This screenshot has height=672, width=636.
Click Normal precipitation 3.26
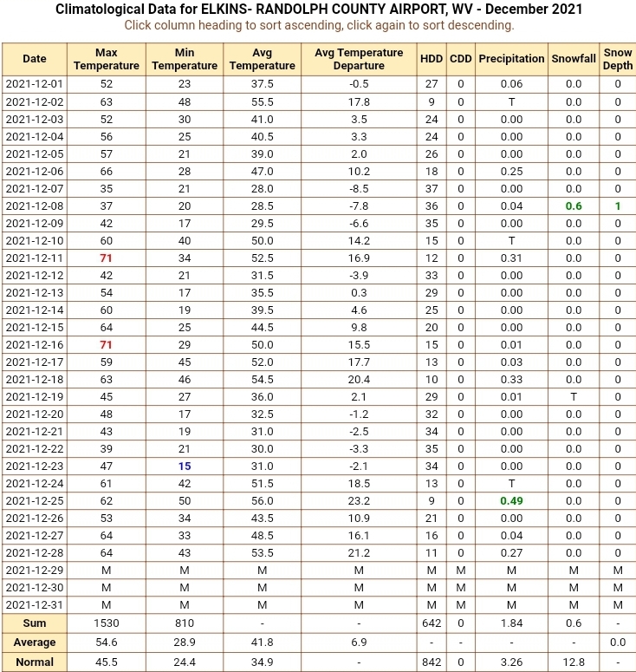(x=511, y=662)
